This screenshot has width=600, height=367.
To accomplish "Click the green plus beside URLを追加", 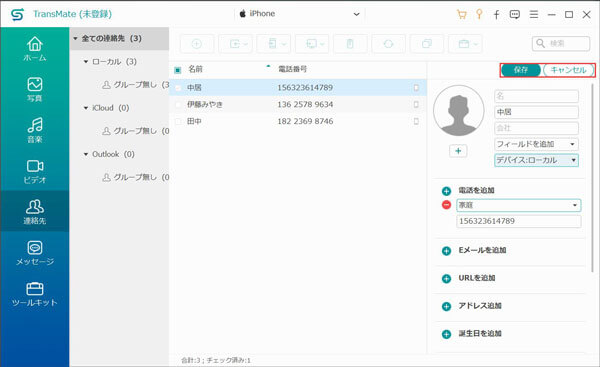I will 446,278.
